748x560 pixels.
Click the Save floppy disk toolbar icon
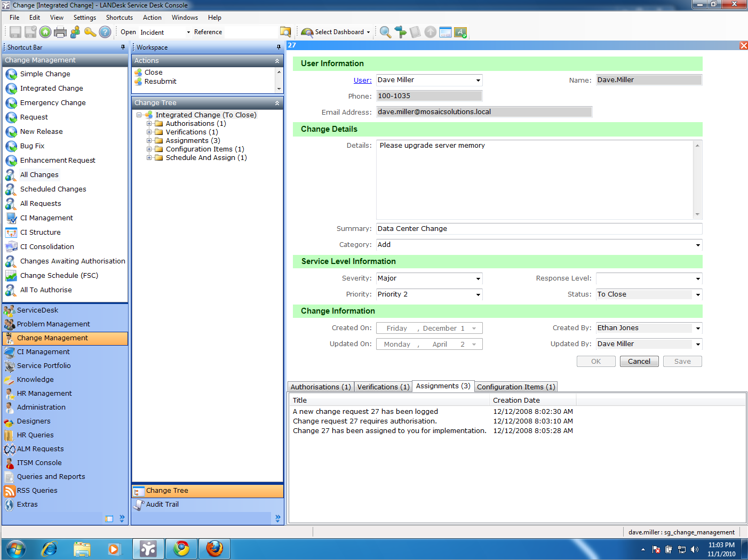pyautogui.click(x=15, y=32)
